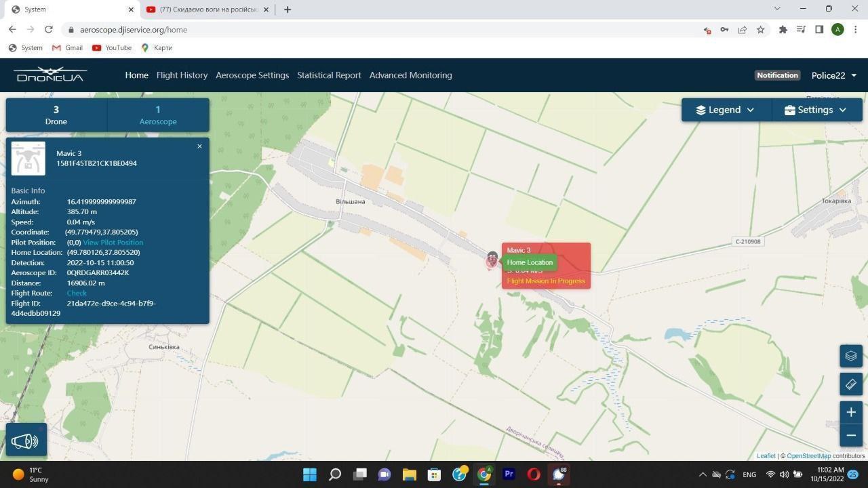Click the Altitude value 385.70 m

tap(82, 211)
